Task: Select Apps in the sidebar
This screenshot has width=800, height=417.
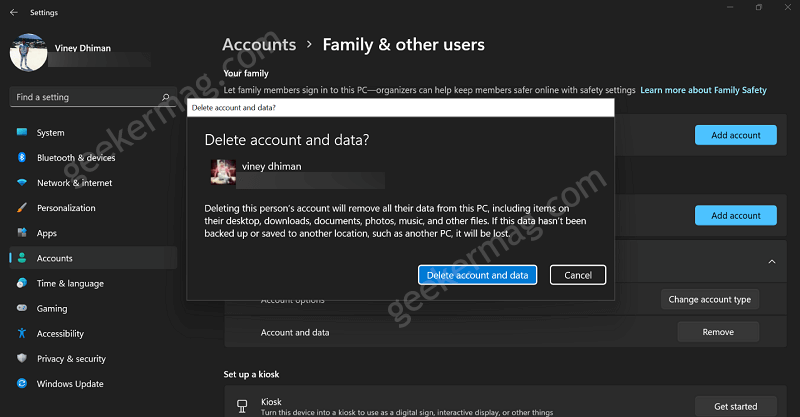Action: click(x=93, y=233)
